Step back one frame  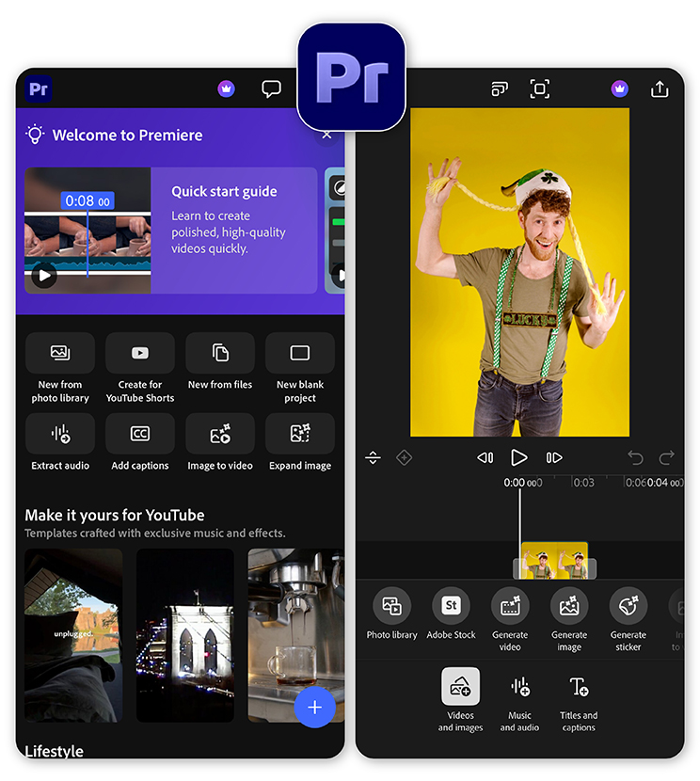485,457
